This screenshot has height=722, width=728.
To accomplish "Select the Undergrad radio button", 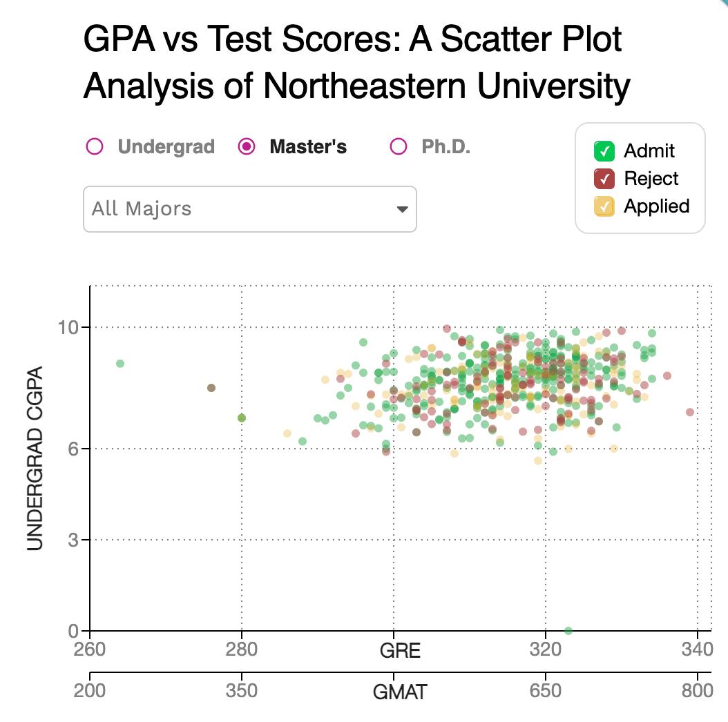I will [95, 147].
